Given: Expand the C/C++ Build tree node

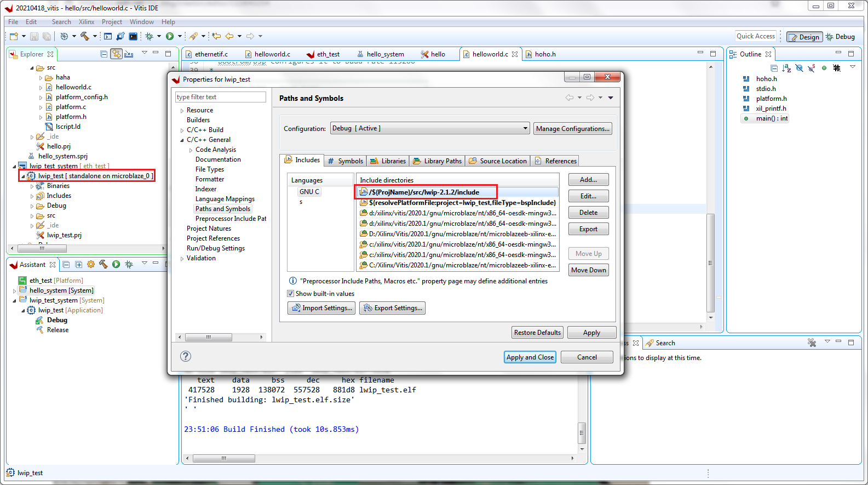Looking at the screenshot, I should (x=182, y=130).
